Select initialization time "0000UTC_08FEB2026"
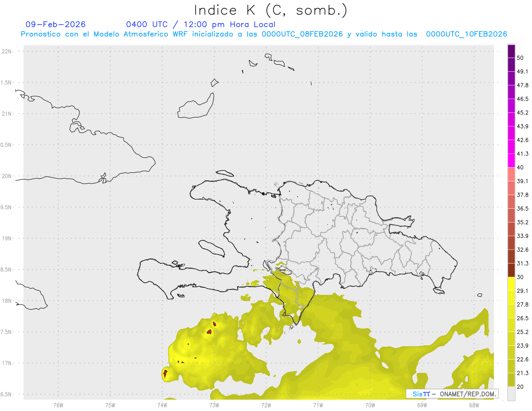The image size is (532, 411). click(302, 34)
